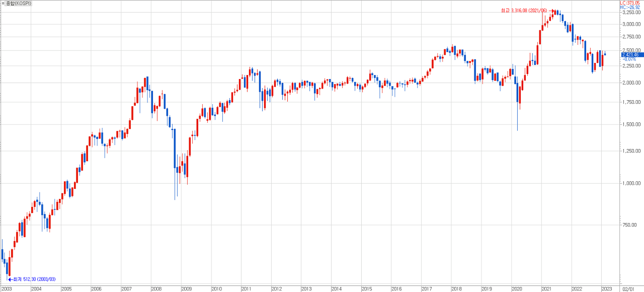The image size is (644, 292).
Task: Click the 2,000.00 price axis label
Action: (631, 83)
